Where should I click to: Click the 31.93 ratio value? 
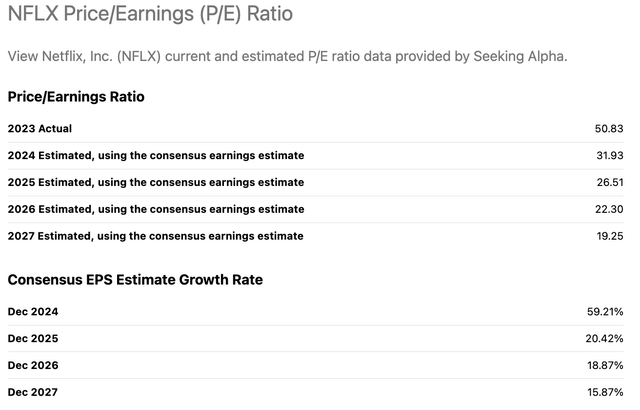[609, 155]
